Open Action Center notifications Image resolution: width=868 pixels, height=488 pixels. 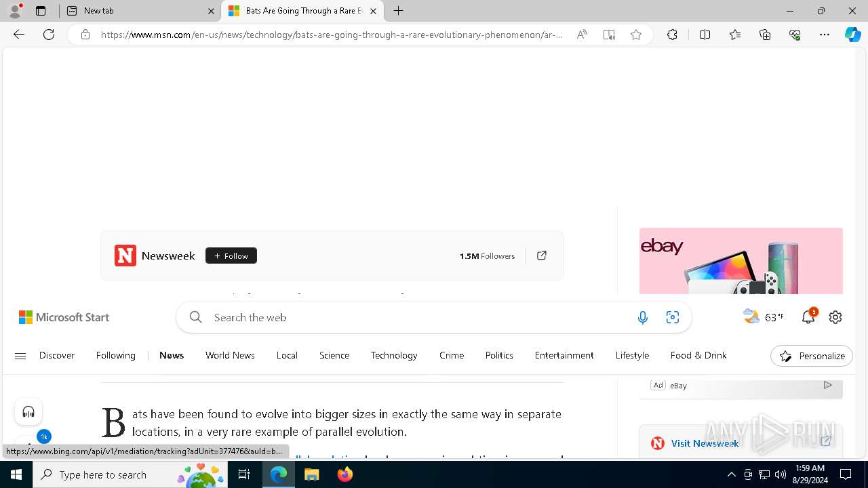tap(846, 474)
